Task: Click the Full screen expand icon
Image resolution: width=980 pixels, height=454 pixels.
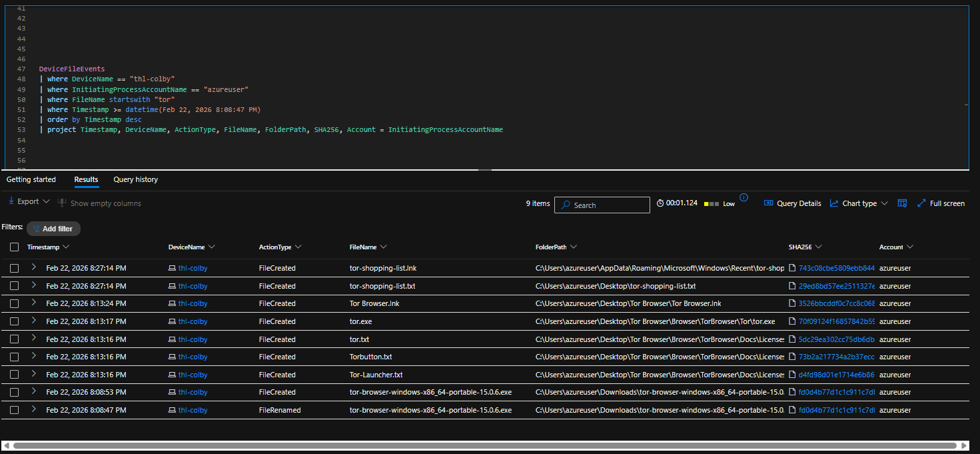Action: pos(922,203)
